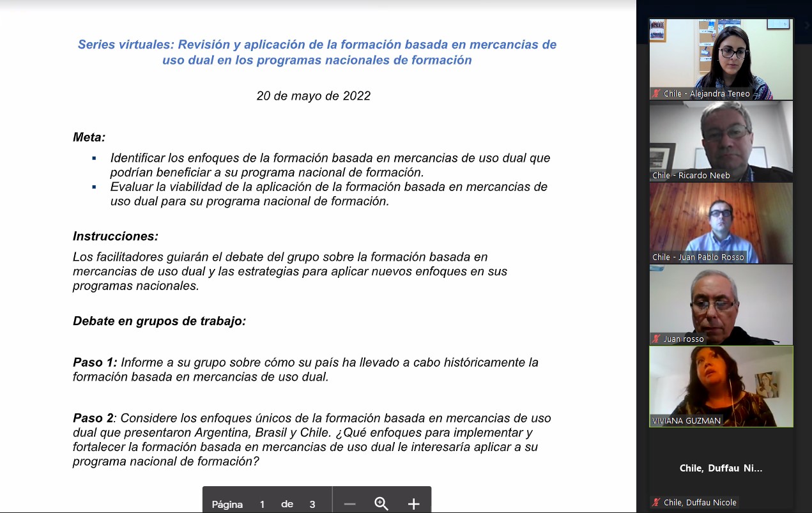
Task: Click the total page count 3
Action: point(312,504)
